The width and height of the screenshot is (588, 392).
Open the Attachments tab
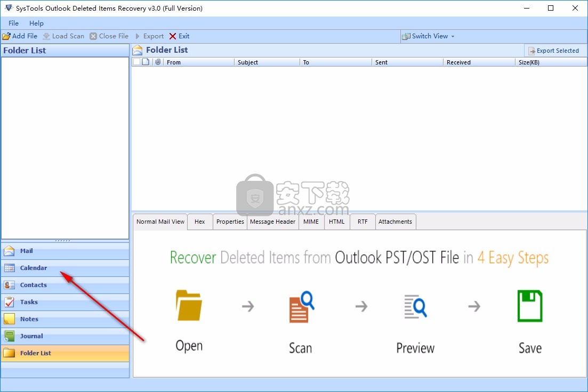click(395, 222)
